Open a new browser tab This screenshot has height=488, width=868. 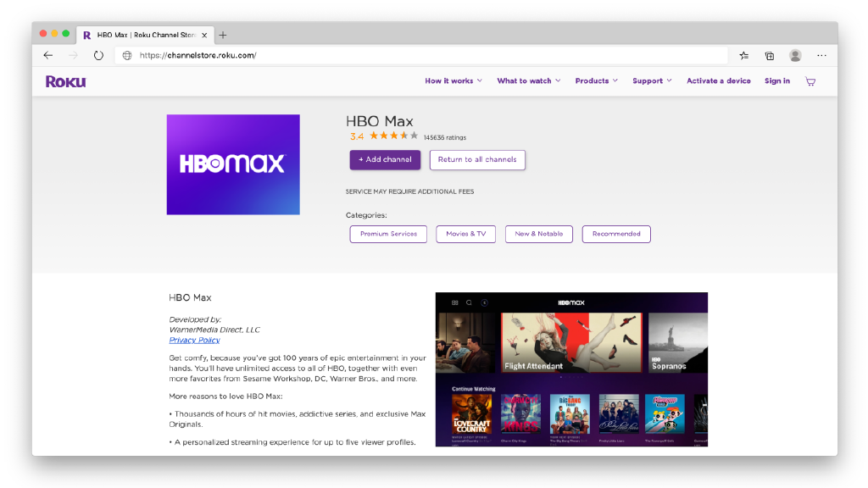point(223,35)
